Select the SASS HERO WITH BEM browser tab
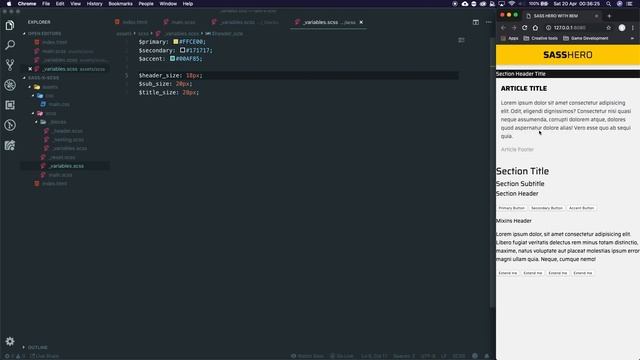This screenshot has width=640, height=360. tap(563, 16)
